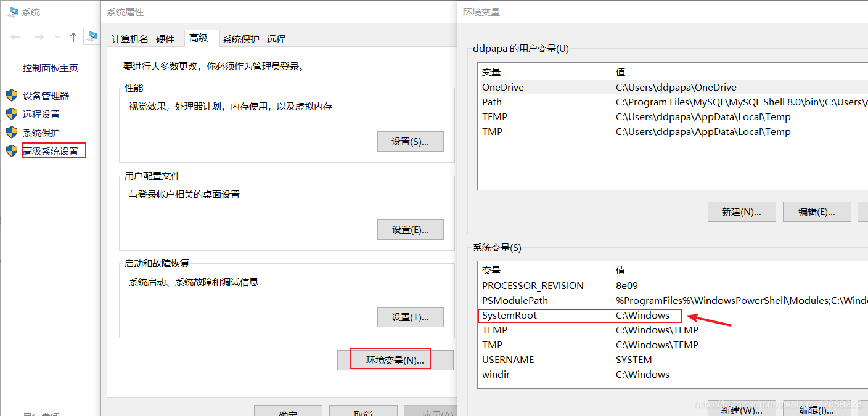Click value 8e09
The image size is (868, 416).
click(627, 286)
